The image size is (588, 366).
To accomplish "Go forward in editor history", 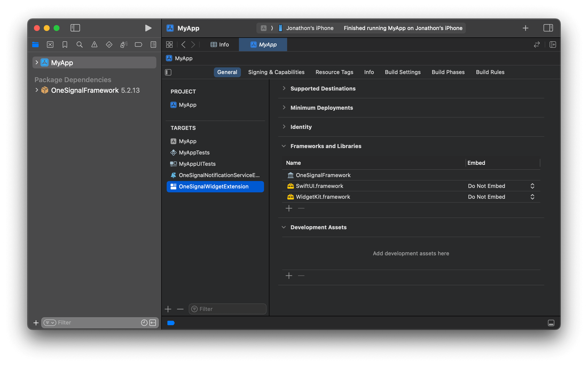I will pyautogui.click(x=193, y=45).
